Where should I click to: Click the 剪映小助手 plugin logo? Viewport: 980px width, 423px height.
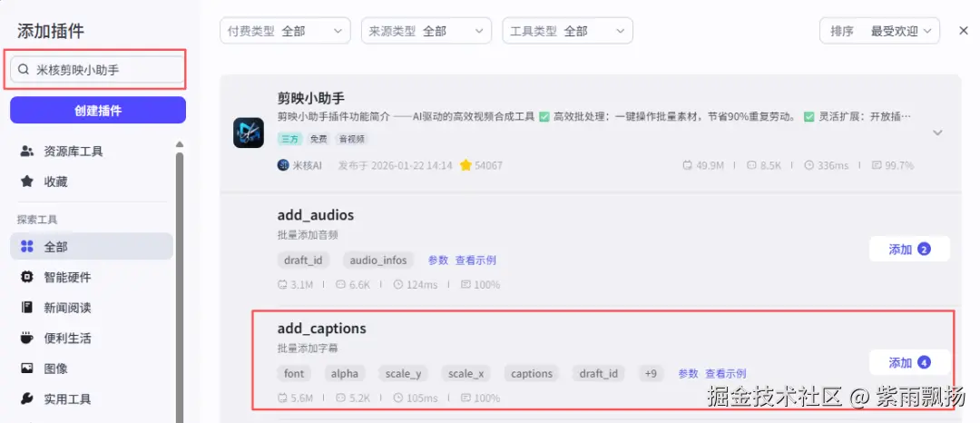pos(248,133)
